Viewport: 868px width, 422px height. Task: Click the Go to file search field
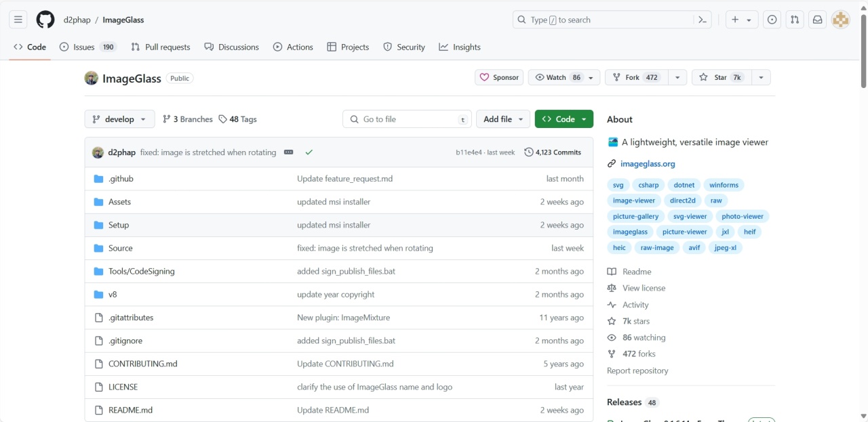coord(407,119)
